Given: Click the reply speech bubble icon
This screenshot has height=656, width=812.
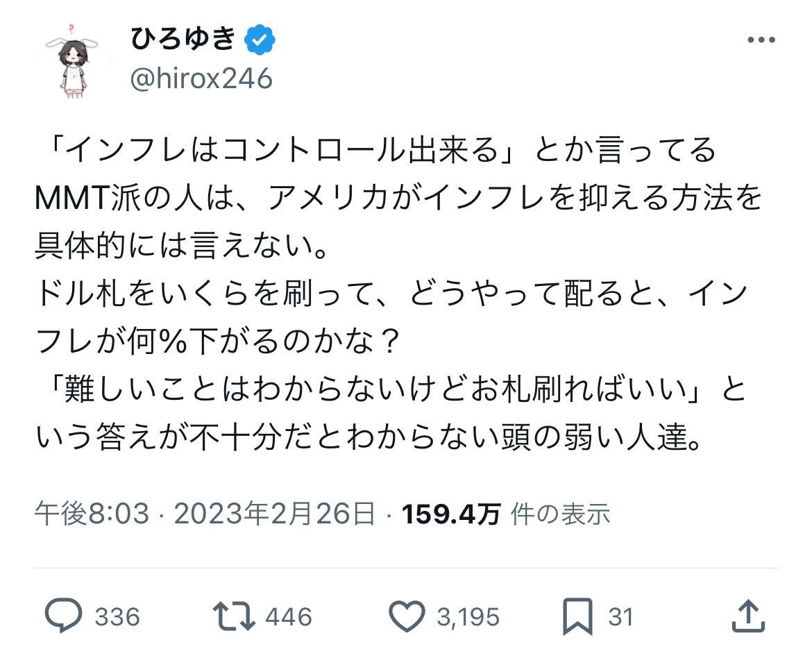Looking at the screenshot, I should coord(64,616).
